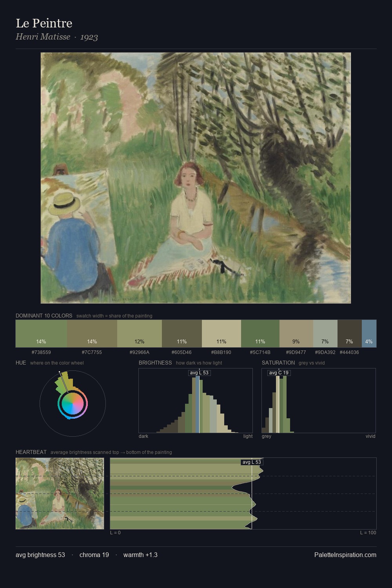Click 'where on the color wheel' caption

click(x=57, y=363)
